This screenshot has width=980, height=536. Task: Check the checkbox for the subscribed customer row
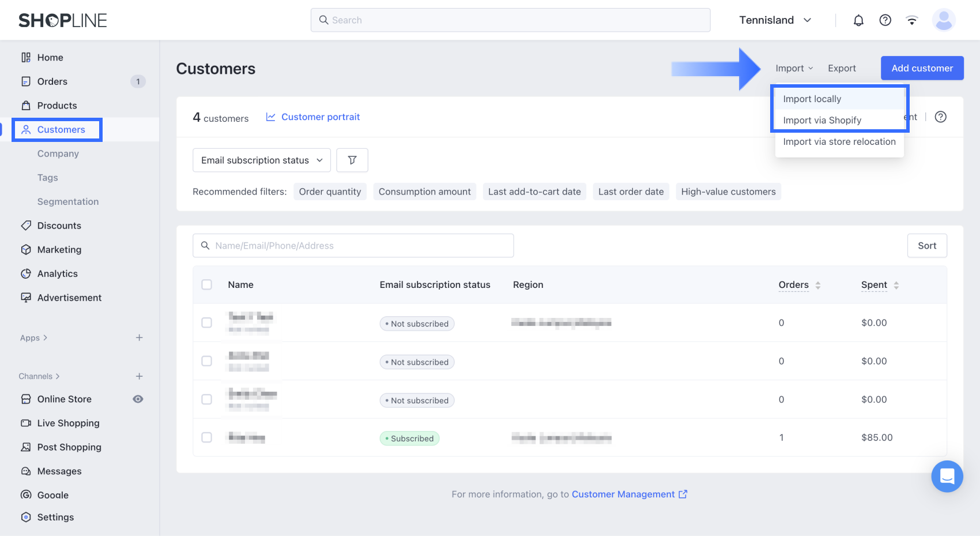click(207, 437)
